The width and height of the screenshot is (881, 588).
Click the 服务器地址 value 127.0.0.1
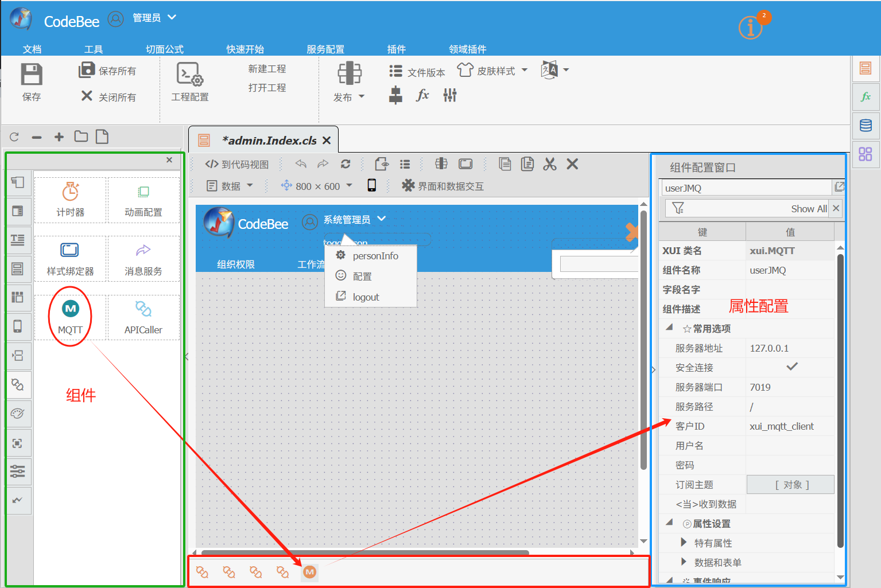pos(790,348)
